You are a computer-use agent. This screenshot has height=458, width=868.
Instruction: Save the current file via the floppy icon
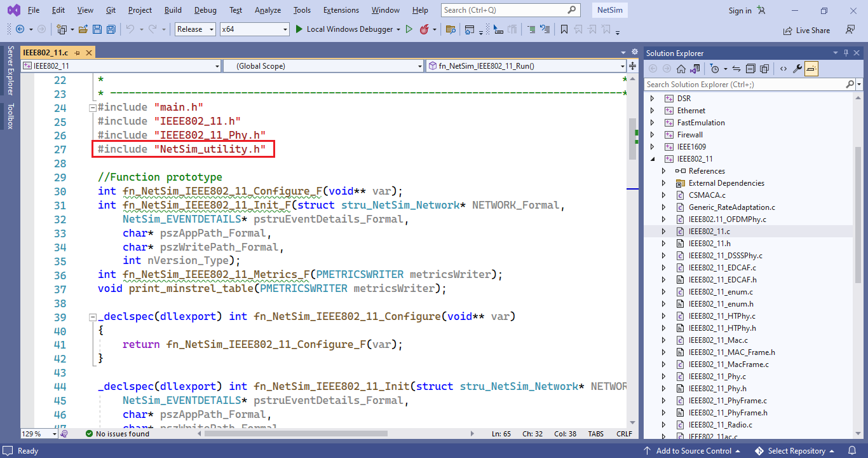(97, 29)
